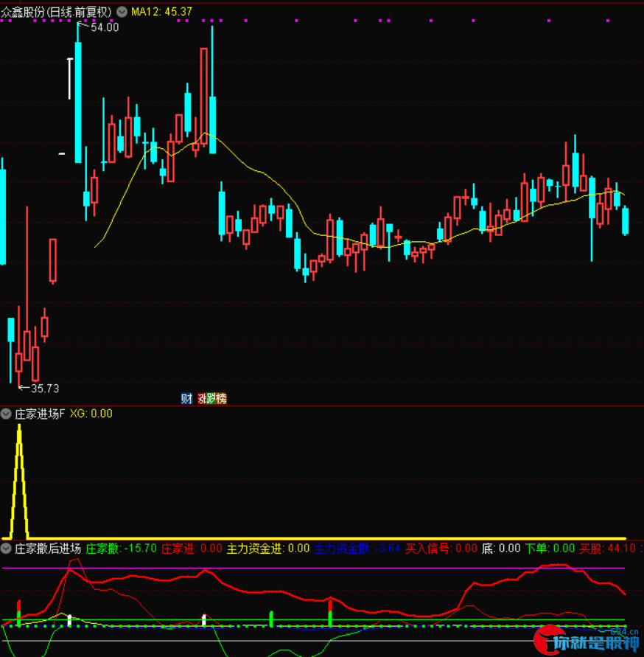Click the 主力资金撤: -3.64 readout

[357, 548]
